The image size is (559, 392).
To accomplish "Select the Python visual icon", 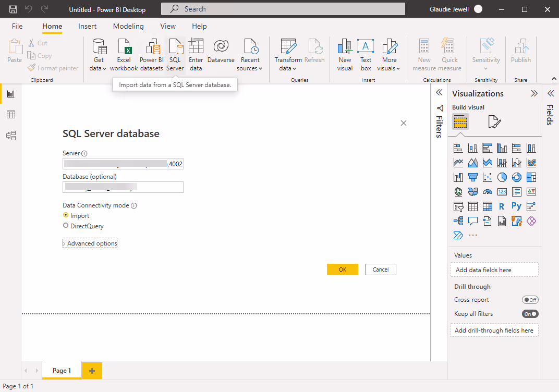I will click(x=516, y=206).
